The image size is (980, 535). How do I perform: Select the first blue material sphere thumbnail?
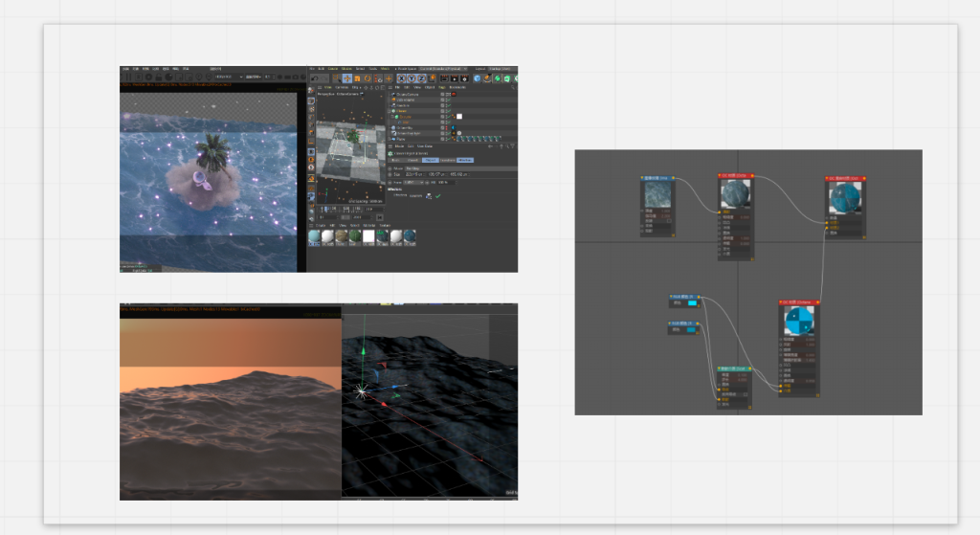(x=314, y=236)
